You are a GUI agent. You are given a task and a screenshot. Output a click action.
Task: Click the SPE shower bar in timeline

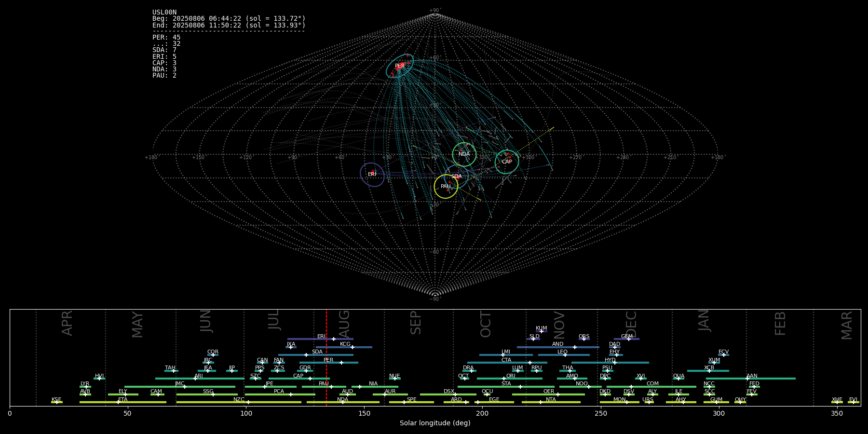pyautogui.click(x=411, y=402)
